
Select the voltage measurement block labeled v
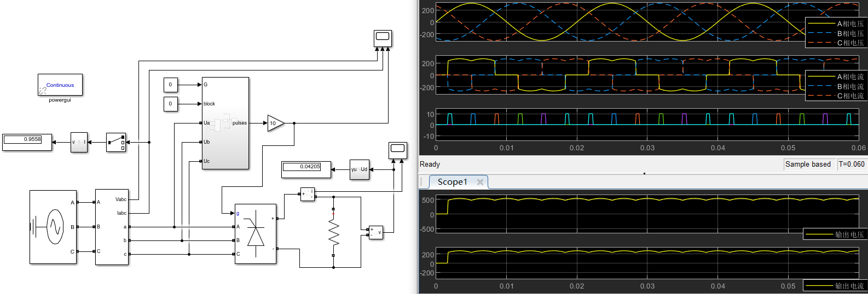tap(376, 232)
